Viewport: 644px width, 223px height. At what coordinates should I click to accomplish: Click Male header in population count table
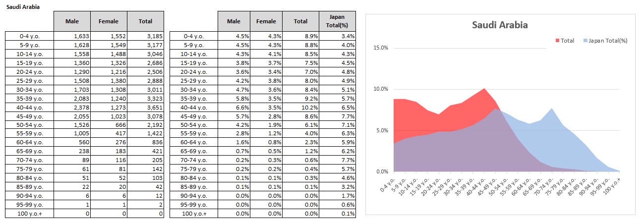click(73, 21)
